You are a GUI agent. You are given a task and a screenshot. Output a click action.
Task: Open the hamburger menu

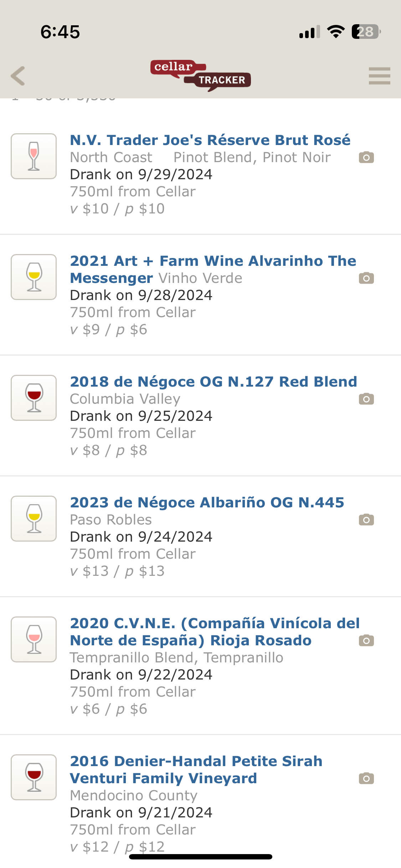379,76
